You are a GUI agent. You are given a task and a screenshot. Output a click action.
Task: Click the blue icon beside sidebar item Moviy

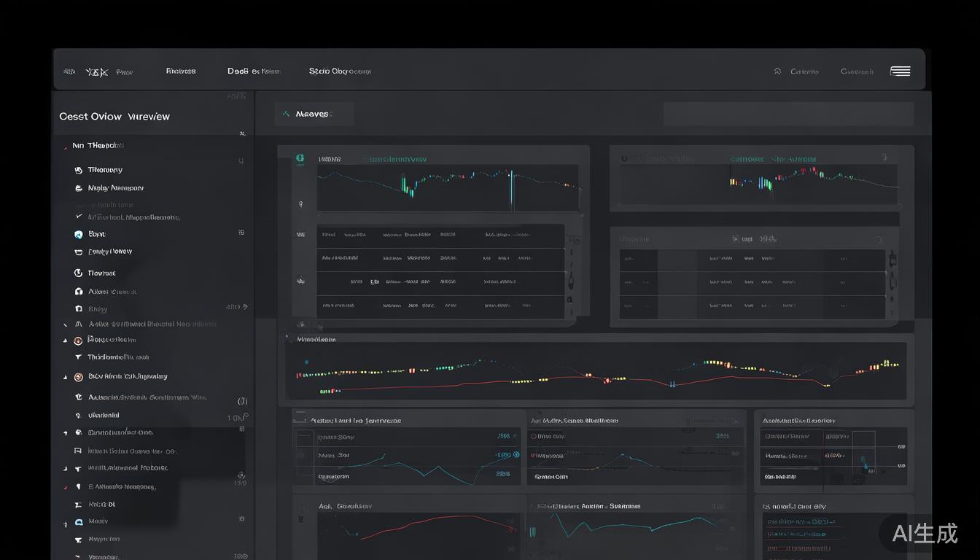click(x=79, y=522)
